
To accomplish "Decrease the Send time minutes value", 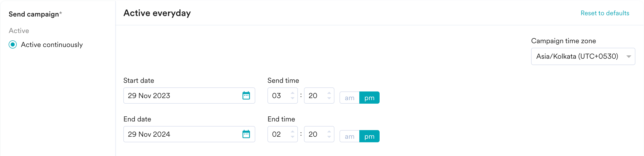I will click(x=329, y=99).
